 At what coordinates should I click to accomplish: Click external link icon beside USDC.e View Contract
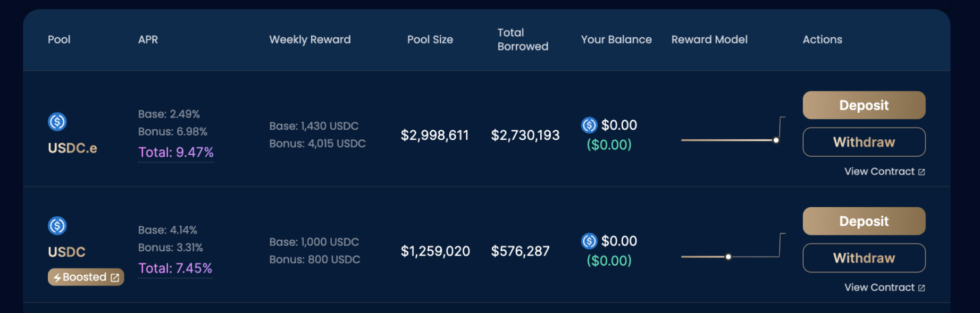(x=922, y=172)
